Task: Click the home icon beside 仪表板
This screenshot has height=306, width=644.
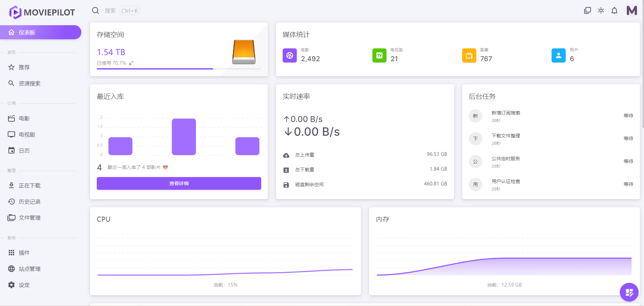Action: [x=11, y=32]
